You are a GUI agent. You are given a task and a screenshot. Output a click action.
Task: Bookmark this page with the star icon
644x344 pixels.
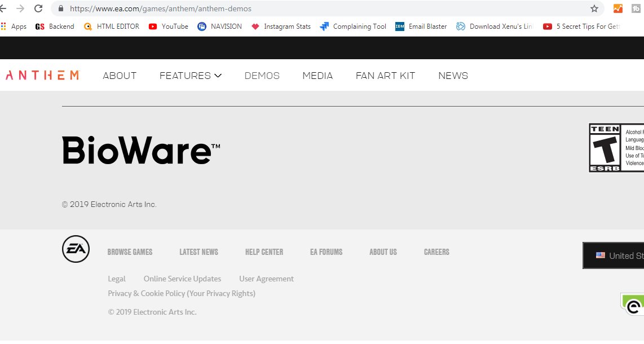point(594,8)
